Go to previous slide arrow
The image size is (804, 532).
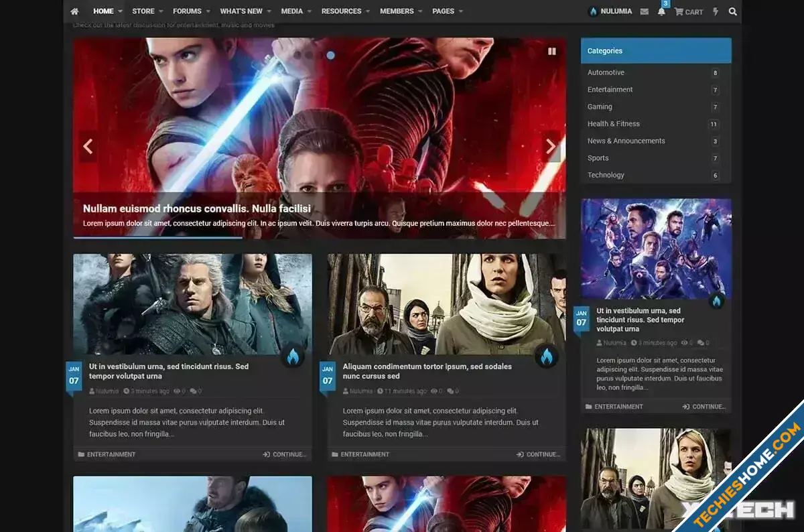pyautogui.click(x=88, y=146)
